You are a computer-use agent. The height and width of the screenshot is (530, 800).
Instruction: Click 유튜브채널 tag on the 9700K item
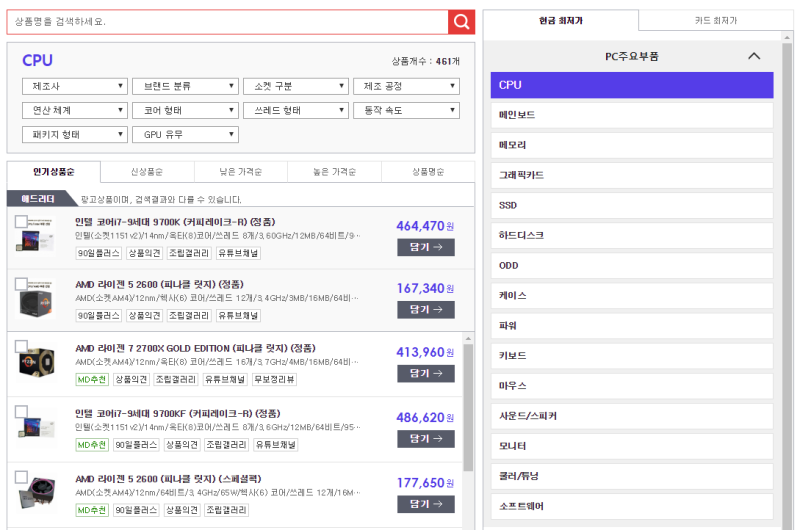coord(238,253)
